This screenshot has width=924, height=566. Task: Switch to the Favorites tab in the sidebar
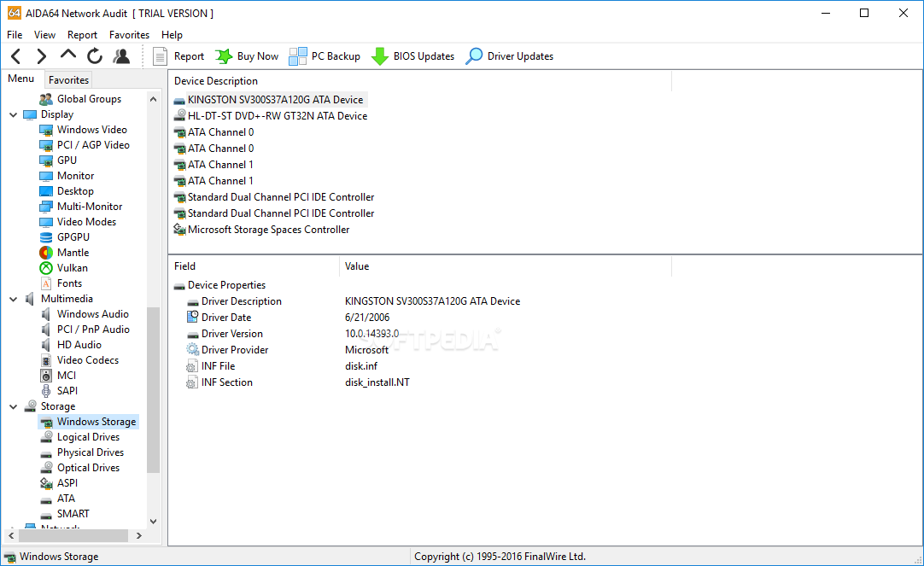[68, 79]
